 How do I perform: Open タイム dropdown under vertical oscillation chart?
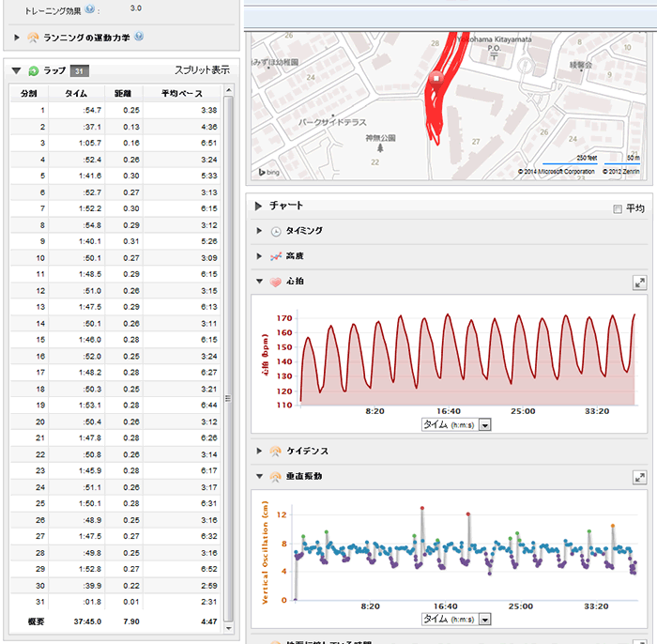click(485, 620)
